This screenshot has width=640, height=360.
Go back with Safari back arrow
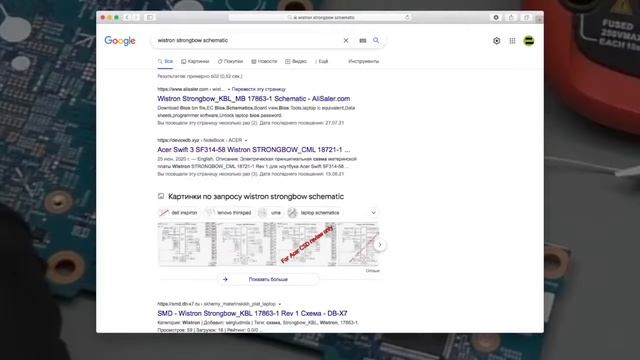[127, 18]
